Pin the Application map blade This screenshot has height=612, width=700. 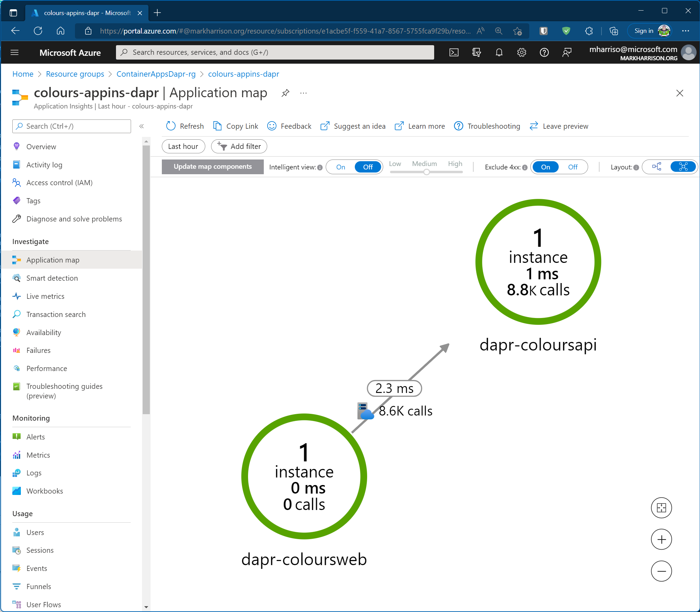tap(285, 93)
